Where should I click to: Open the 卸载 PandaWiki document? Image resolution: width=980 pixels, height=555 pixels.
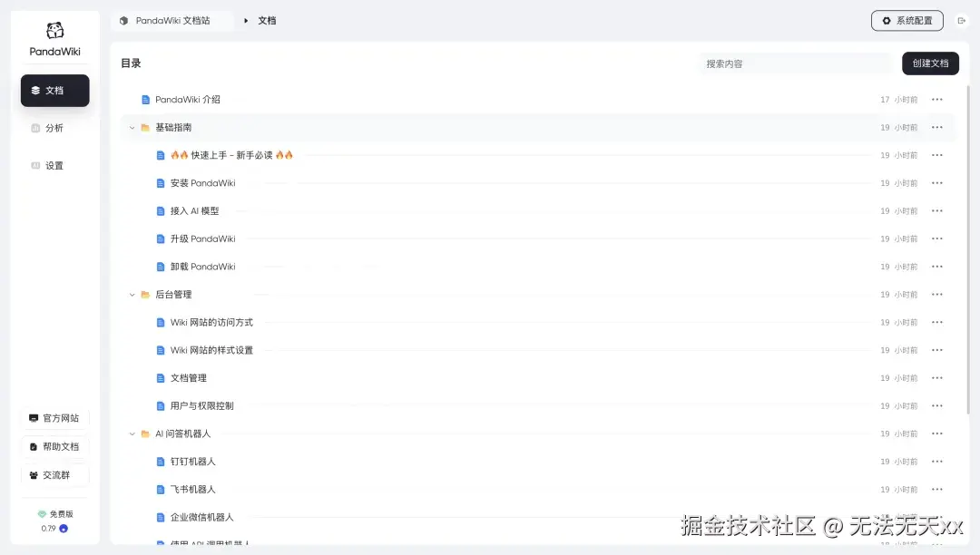(x=202, y=267)
